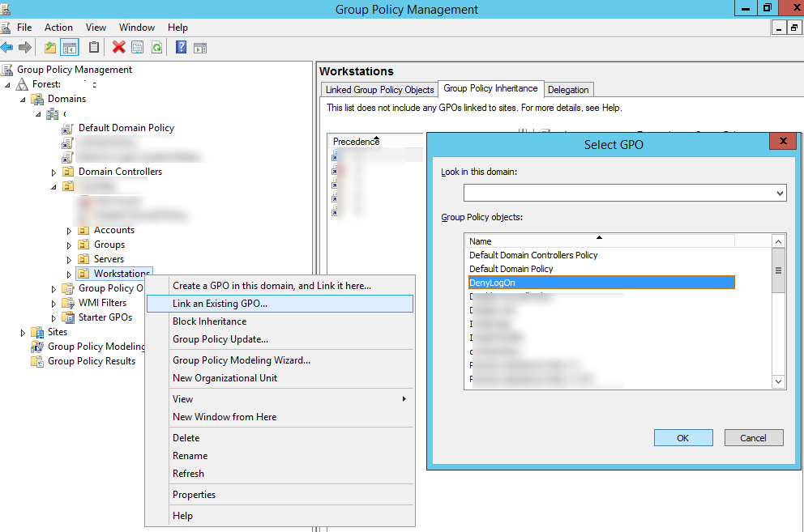This screenshot has height=532, width=804.
Task: Click the Up one level folder icon
Action: tap(50, 47)
